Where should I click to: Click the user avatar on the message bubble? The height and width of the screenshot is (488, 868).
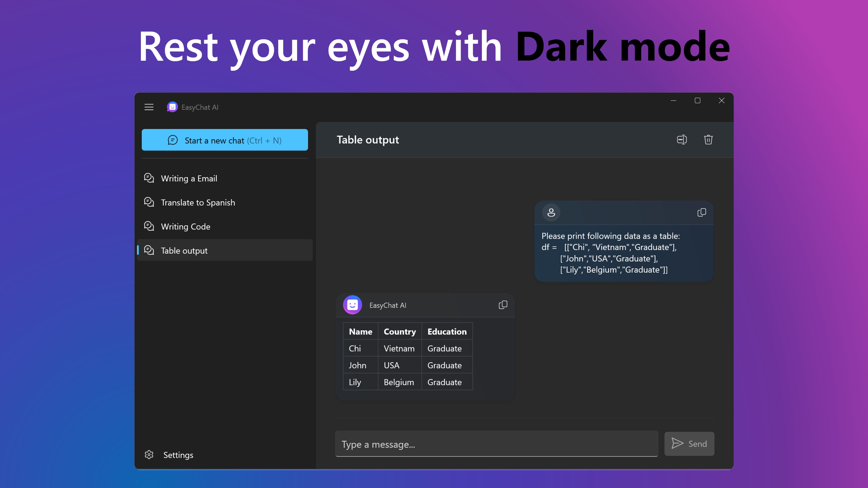point(551,213)
